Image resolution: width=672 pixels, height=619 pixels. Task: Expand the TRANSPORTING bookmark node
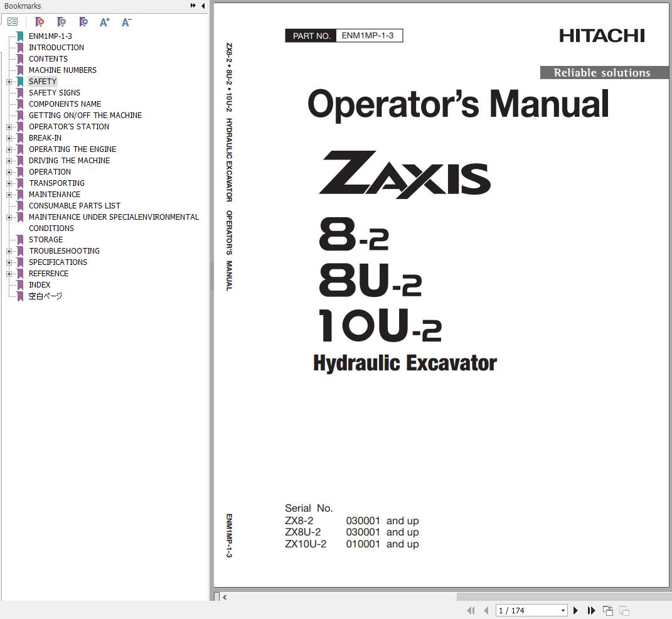(9, 183)
